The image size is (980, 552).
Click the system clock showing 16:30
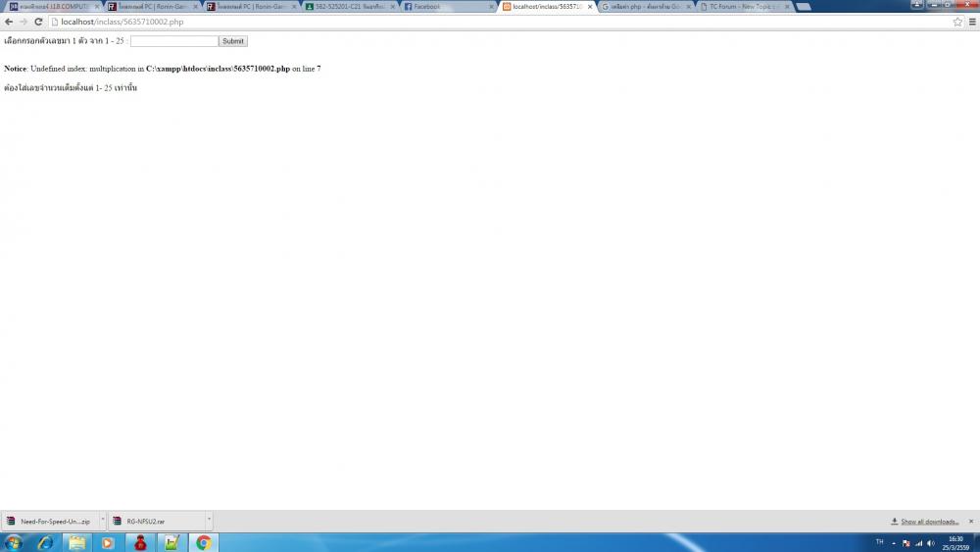pos(955,543)
